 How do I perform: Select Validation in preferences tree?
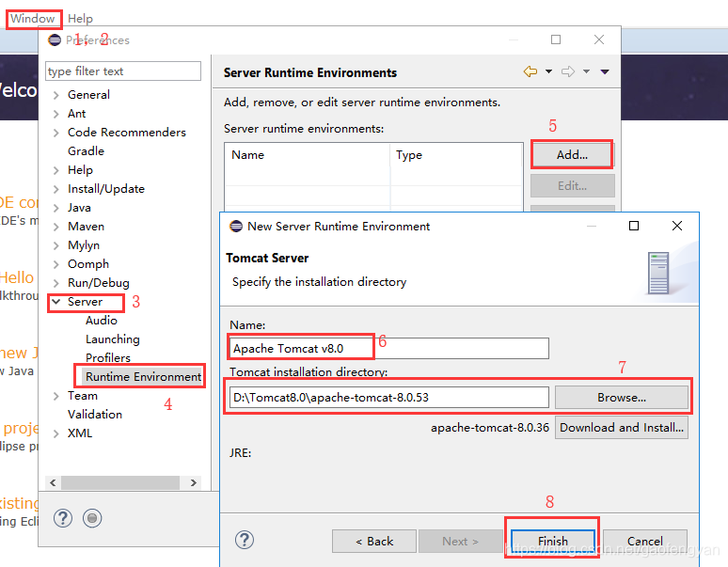point(95,415)
